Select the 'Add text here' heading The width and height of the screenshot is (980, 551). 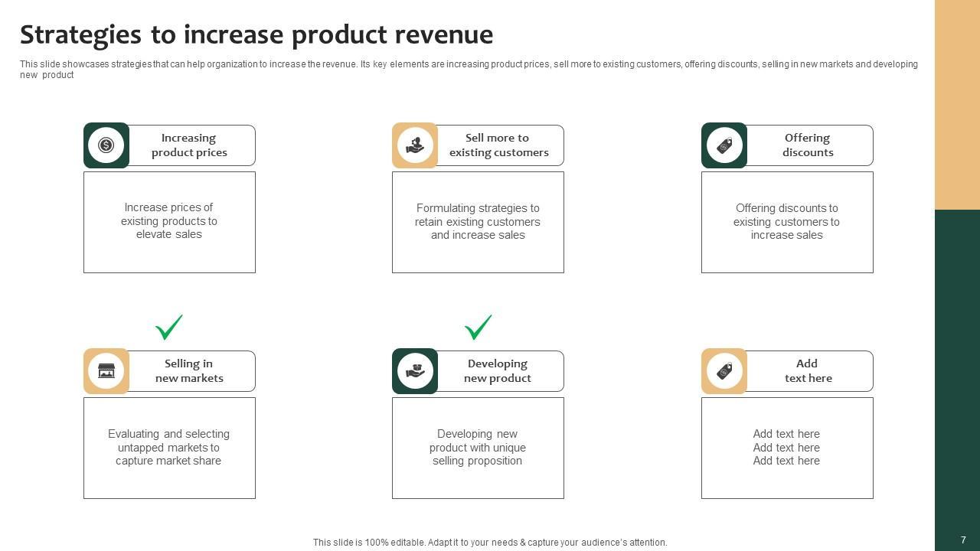click(808, 371)
